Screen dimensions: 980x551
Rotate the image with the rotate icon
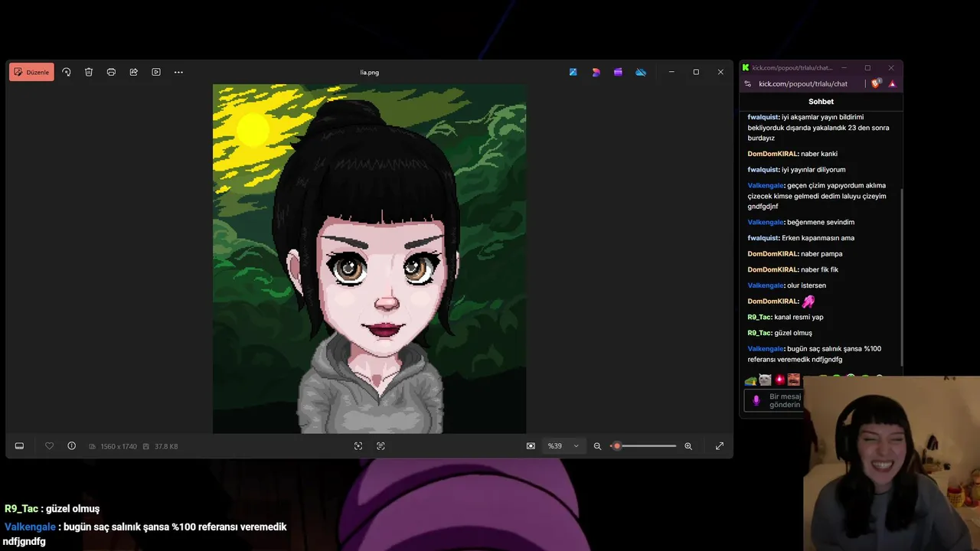[x=67, y=72]
